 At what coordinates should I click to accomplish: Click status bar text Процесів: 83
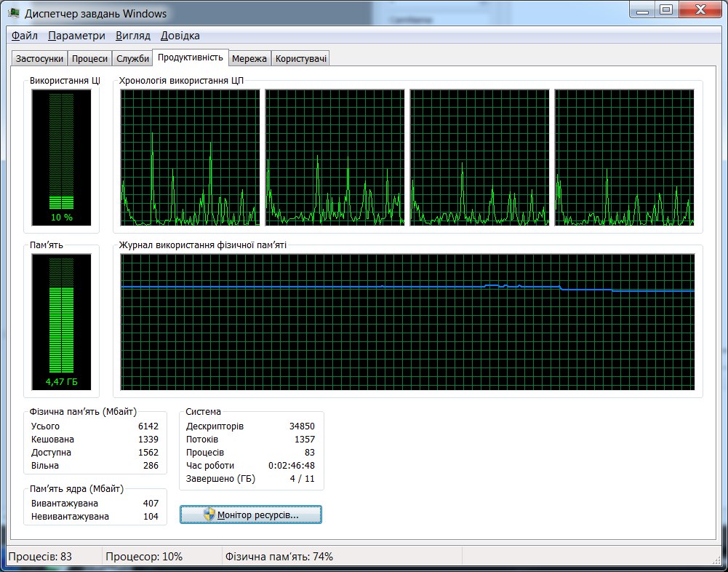(x=41, y=556)
